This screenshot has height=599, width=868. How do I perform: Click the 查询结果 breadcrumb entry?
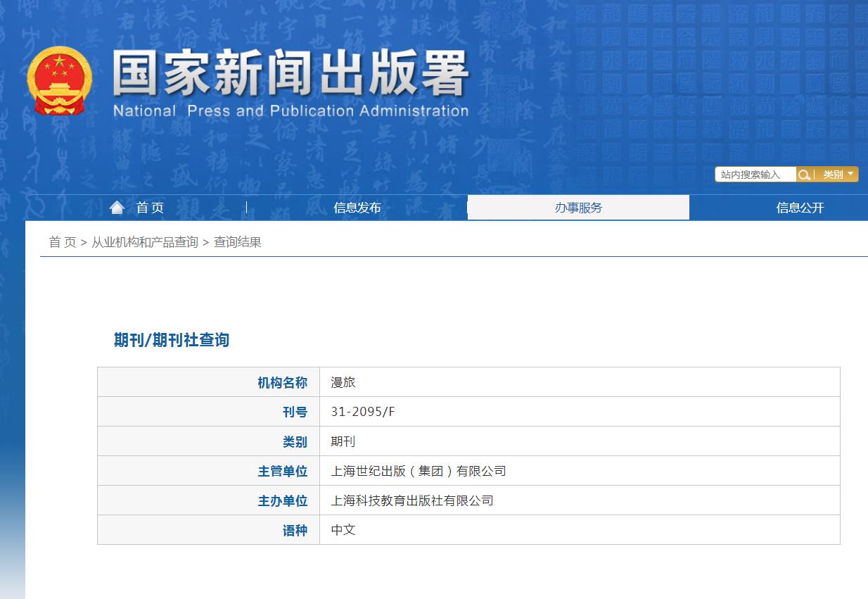coord(238,242)
